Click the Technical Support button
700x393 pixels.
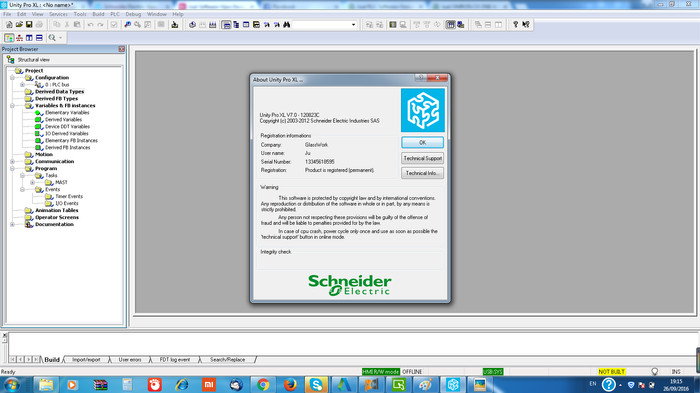422,158
